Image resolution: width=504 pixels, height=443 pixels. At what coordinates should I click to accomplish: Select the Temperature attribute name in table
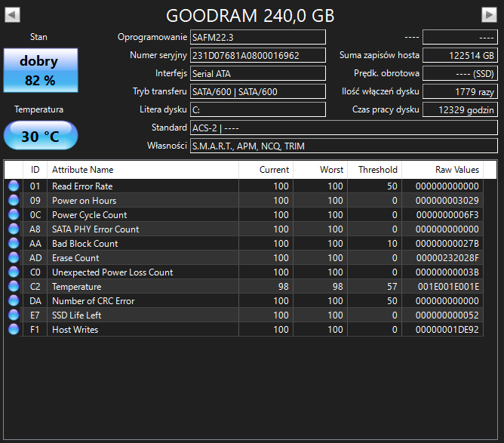click(76, 287)
